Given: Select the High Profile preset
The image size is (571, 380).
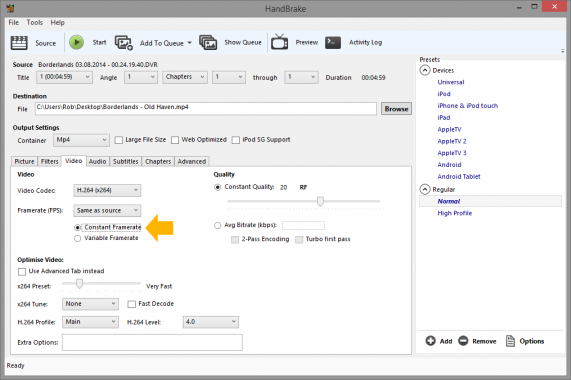Looking at the screenshot, I should click(454, 213).
